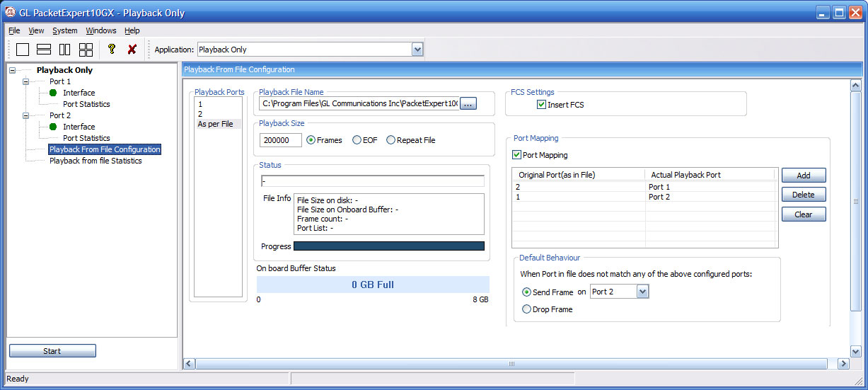This screenshot has height=390, width=868.
Task: Collapse the Port 1 tree node
Action: pyautogui.click(x=26, y=81)
